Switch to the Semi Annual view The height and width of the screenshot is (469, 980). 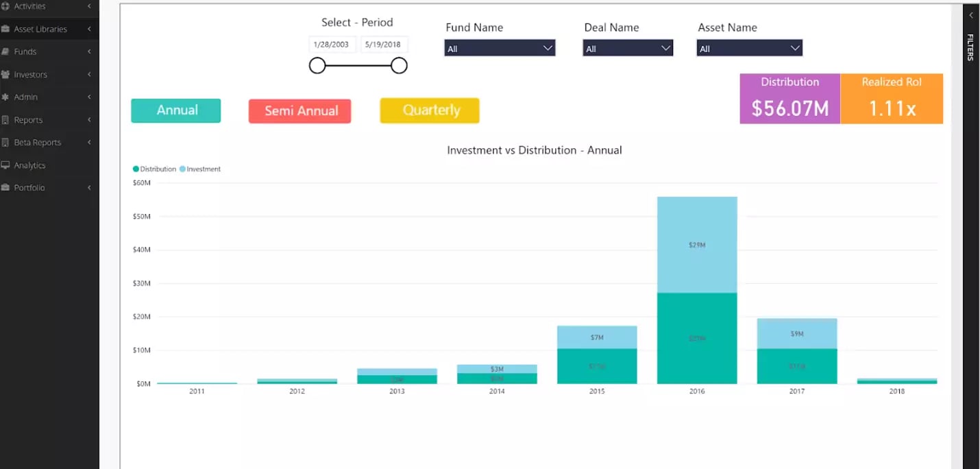[299, 111]
